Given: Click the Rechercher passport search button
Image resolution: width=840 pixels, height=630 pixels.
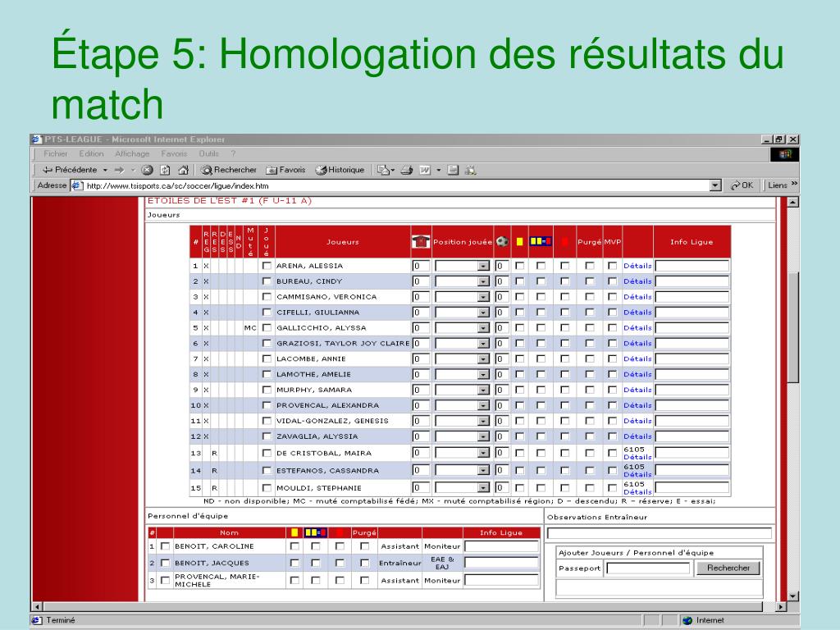Looking at the screenshot, I should tap(728, 568).
